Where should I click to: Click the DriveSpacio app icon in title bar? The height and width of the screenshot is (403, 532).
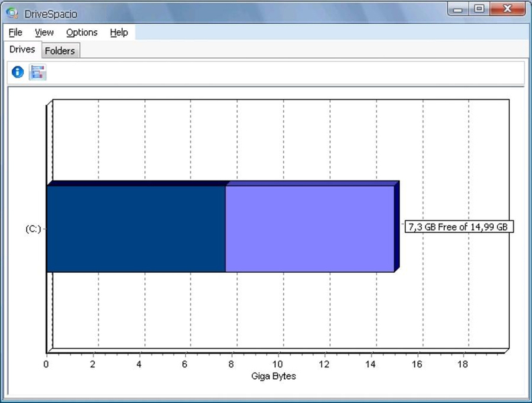click(x=12, y=13)
